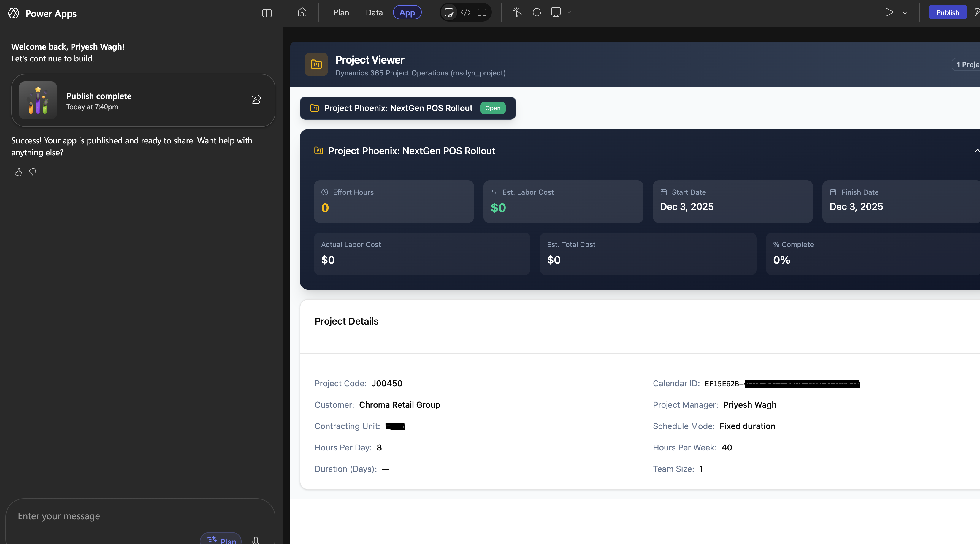
Task: Give thumbs up feedback
Action: (18, 173)
